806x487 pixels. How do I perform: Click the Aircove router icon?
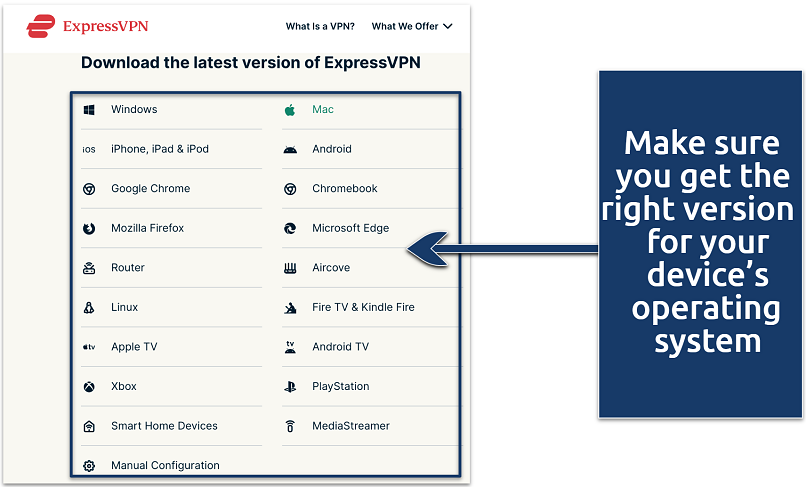(290, 268)
